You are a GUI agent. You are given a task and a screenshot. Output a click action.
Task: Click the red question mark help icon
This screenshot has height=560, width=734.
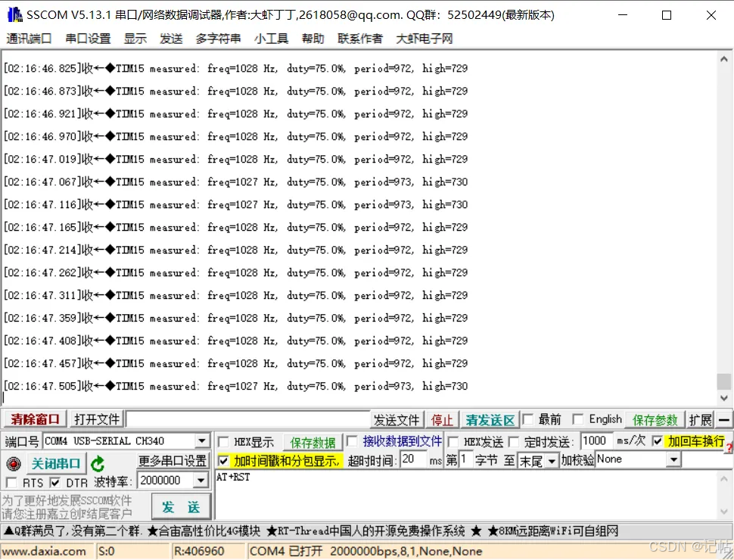pyautogui.click(x=729, y=449)
